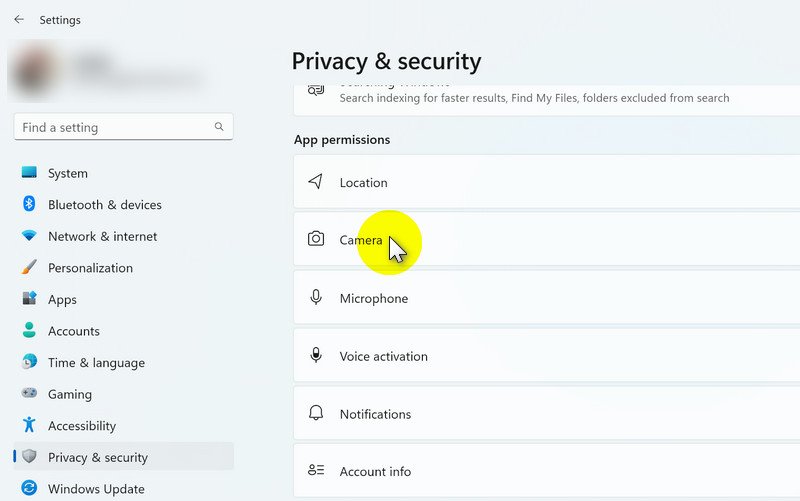Select Apps in the sidebar
Screen dimensions: 800x501
(62, 300)
